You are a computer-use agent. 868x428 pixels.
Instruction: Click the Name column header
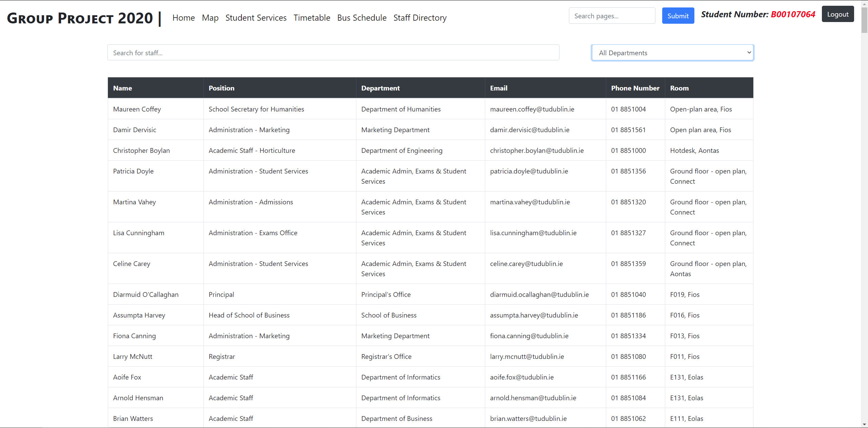pyautogui.click(x=156, y=88)
